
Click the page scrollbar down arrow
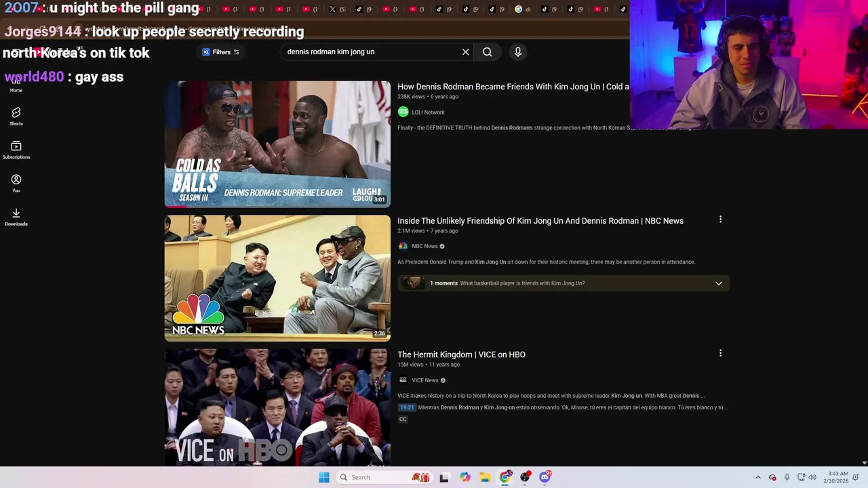tap(864, 463)
